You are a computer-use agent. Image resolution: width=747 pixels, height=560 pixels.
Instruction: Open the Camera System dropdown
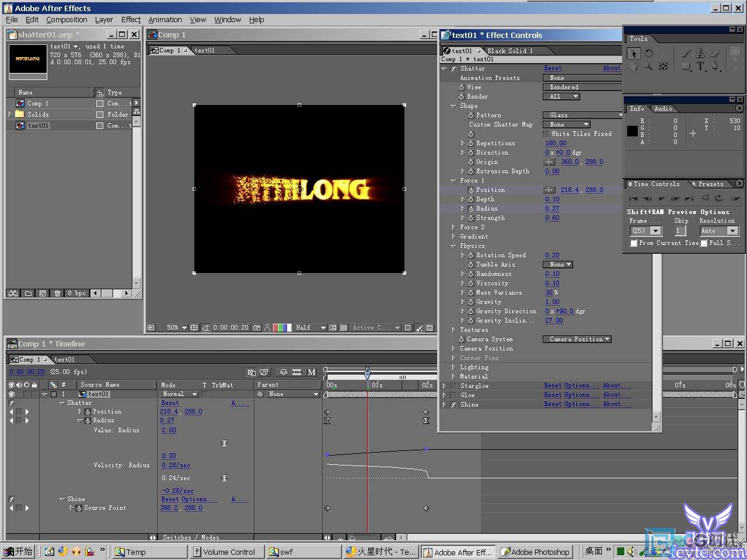point(577,339)
